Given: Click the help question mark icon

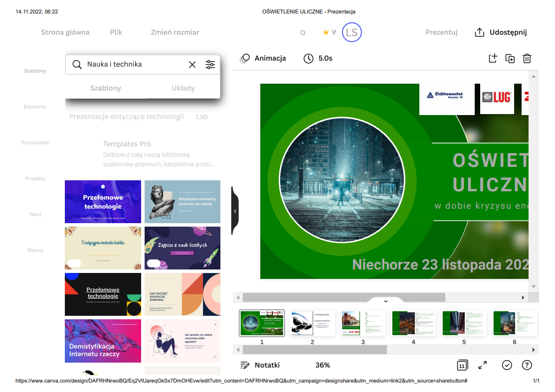Looking at the screenshot, I should click(527, 365).
